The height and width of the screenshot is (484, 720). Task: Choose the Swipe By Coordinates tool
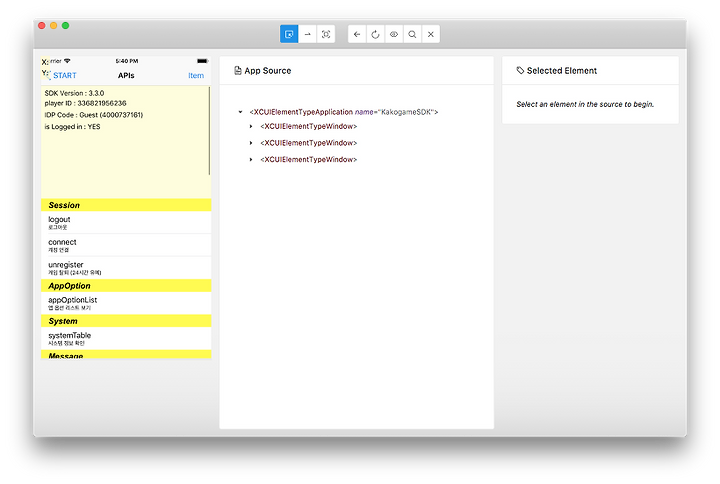pos(307,34)
